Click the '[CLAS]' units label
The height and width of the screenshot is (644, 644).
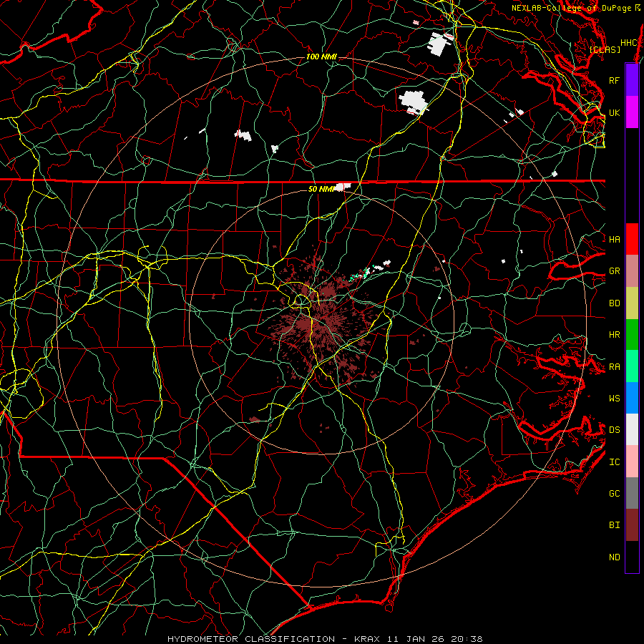(x=605, y=49)
